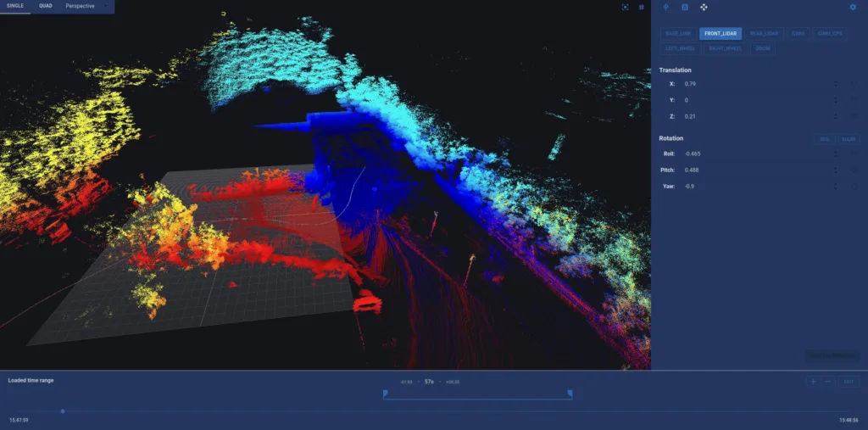This screenshot has height=430, width=868.
Task: Toggle the grid icon in viewport corner
Action: pos(642,7)
